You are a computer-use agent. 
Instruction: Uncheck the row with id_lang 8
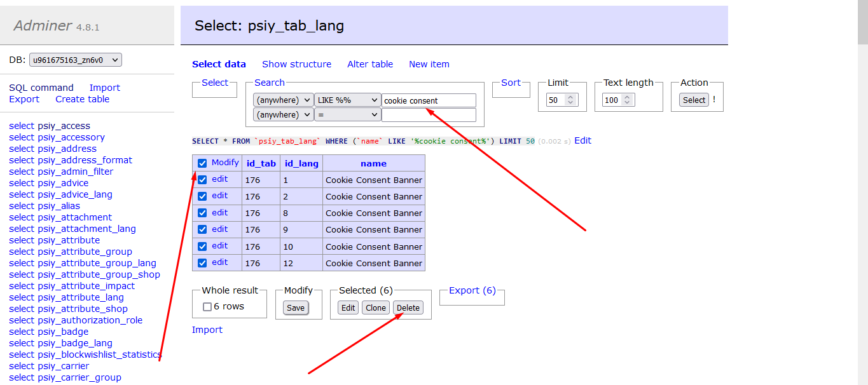click(202, 213)
